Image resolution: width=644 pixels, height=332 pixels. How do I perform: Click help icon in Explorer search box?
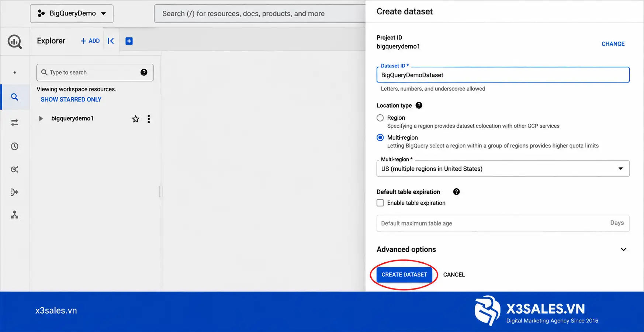pyautogui.click(x=144, y=72)
